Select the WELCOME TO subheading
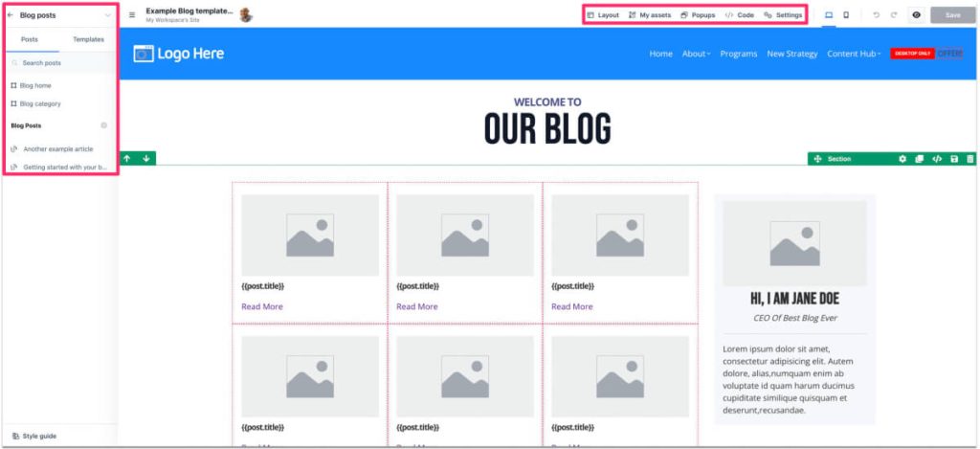 [x=547, y=101]
